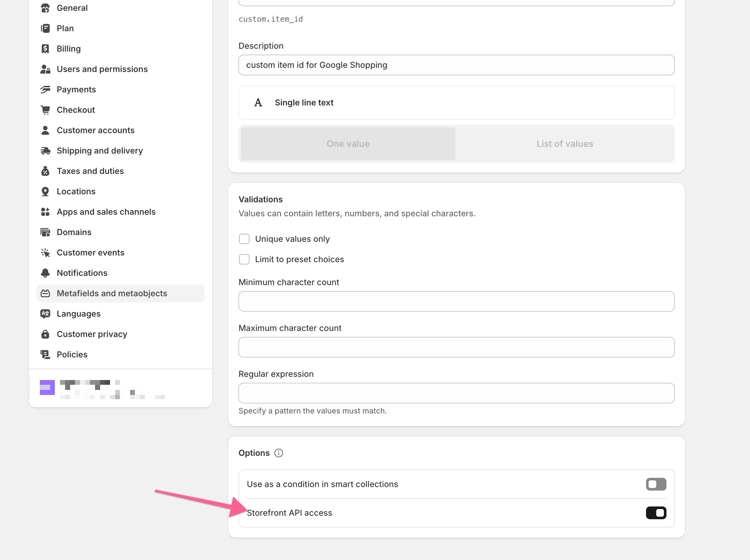This screenshot has height=560, width=750.
Task: Click the Description text field
Action: tap(456, 65)
